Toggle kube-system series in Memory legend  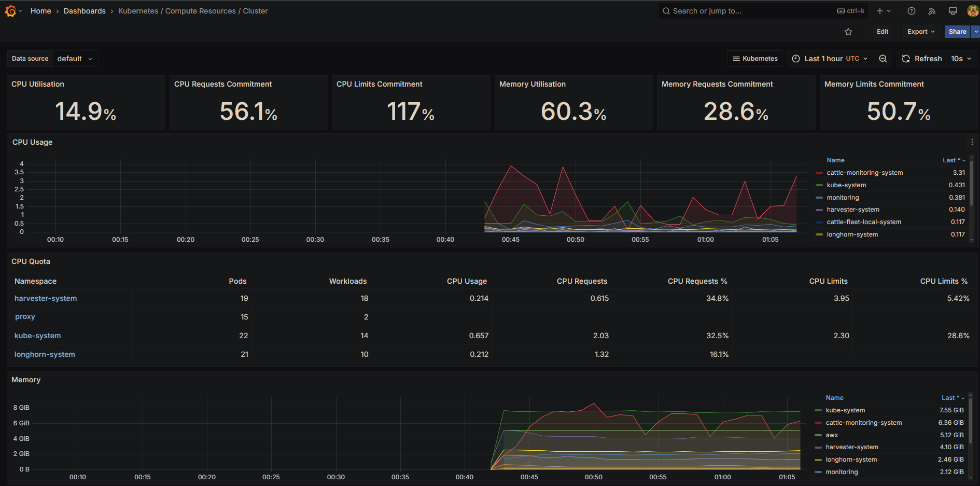845,410
